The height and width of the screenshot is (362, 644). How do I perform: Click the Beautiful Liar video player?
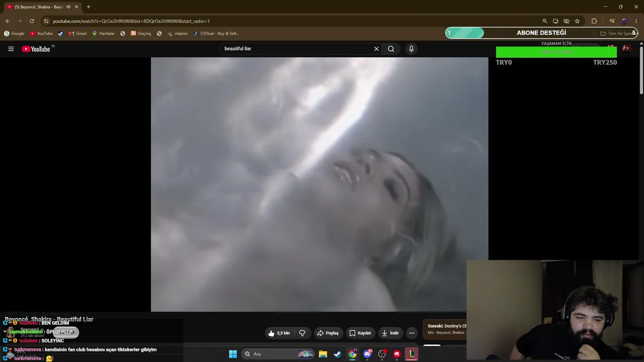click(x=319, y=184)
